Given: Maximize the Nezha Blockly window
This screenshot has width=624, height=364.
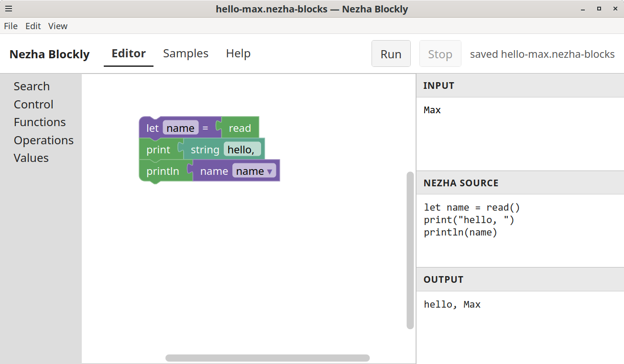Looking at the screenshot, I should coord(599,9).
